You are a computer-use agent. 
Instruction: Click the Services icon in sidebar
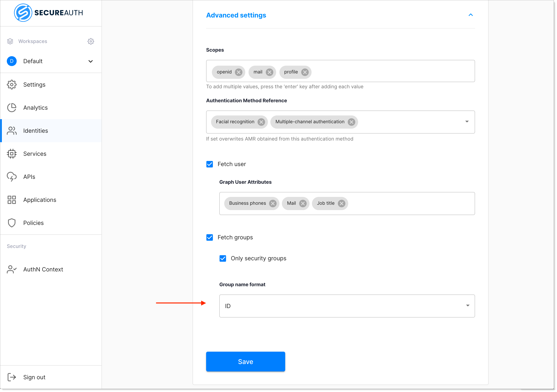point(12,154)
